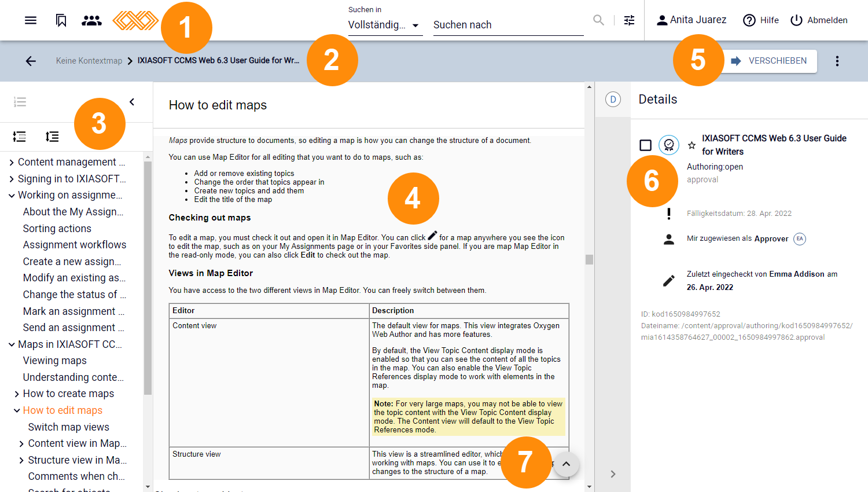This screenshot has width=868, height=492.
Task: Click IXIASOFT CCMS Web 6.3 breadcrumb
Action: pos(218,60)
